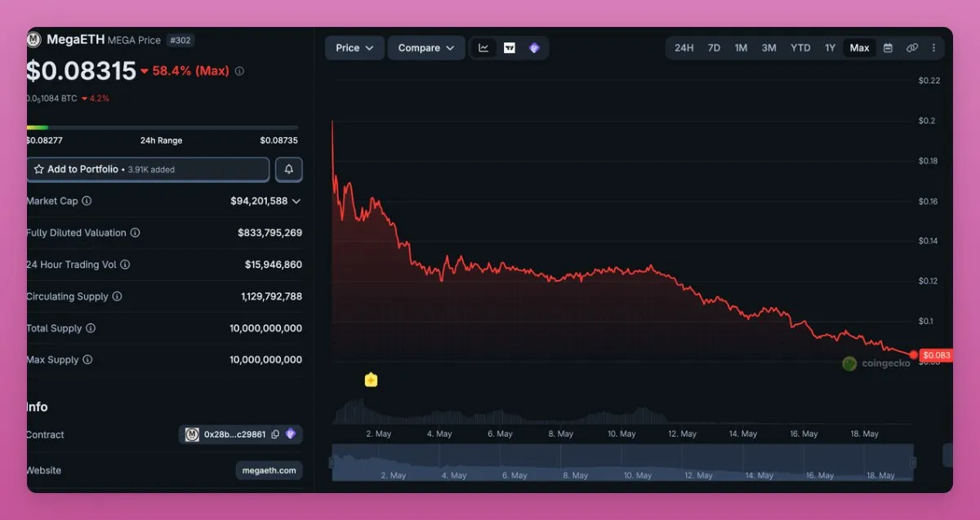Click the Circulating Supply info icon
The image size is (980, 520).
117,296
